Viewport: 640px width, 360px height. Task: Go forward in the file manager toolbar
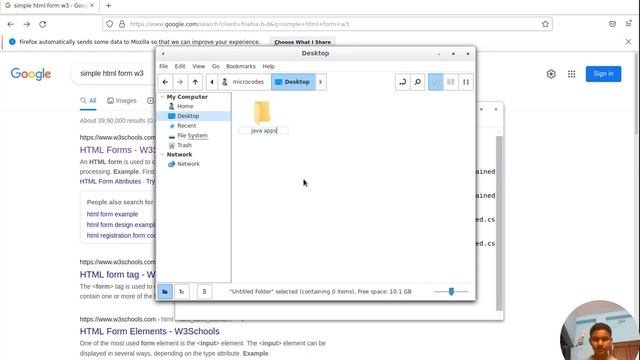tap(180, 82)
